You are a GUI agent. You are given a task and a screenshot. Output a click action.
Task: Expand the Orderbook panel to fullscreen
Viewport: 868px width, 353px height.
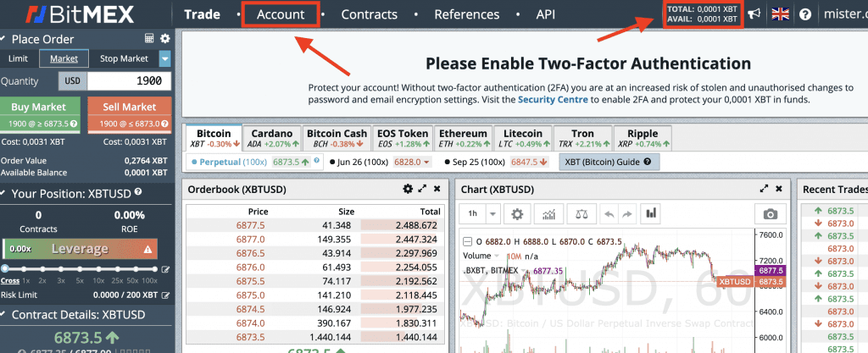coord(422,189)
